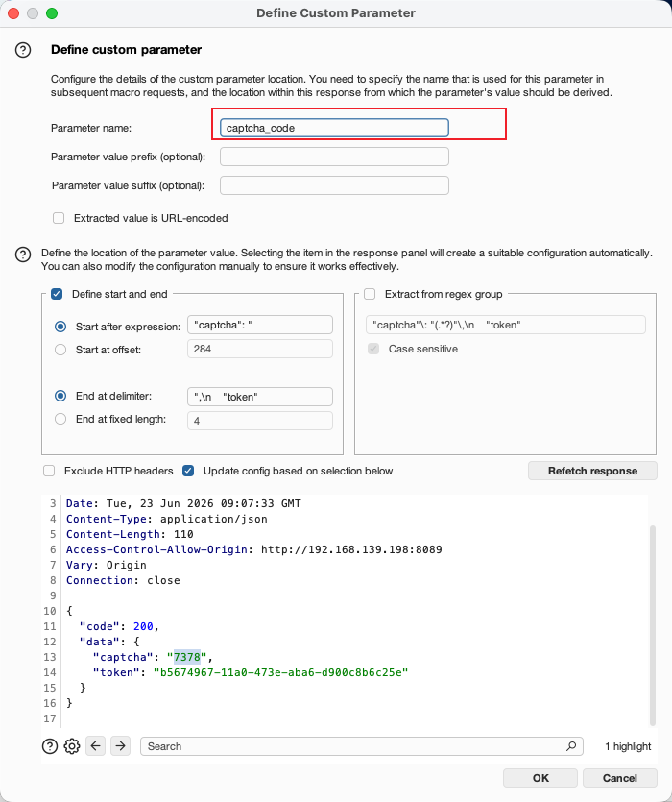Click the search magnifier icon
This screenshot has height=802, width=672.
point(571,746)
